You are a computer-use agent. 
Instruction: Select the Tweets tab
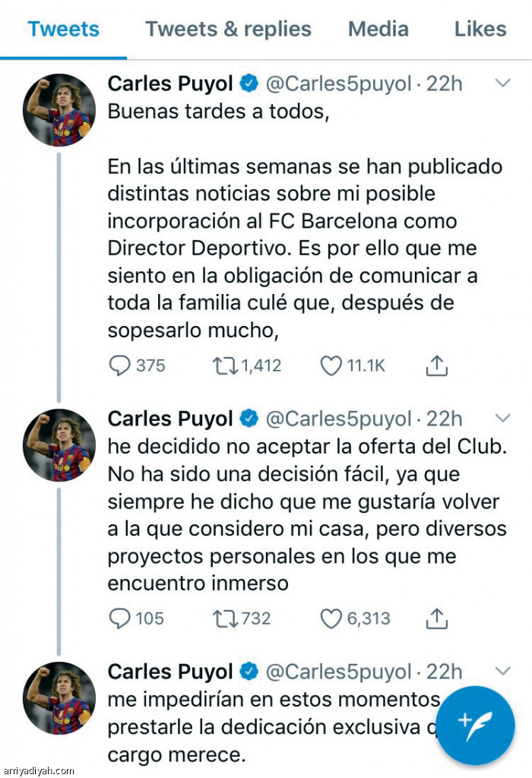click(63, 29)
